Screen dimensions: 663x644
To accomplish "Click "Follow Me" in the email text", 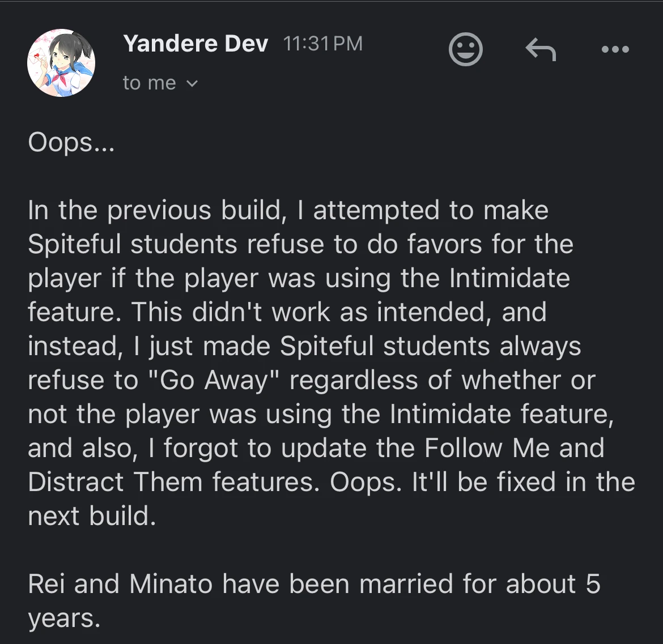I will coord(487,448).
